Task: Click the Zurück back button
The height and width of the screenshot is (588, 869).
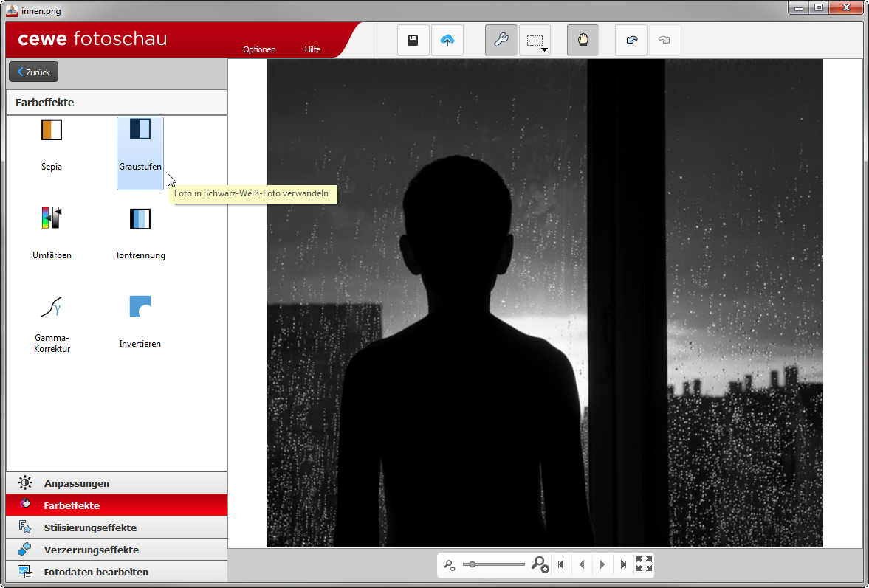Action: (x=33, y=72)
